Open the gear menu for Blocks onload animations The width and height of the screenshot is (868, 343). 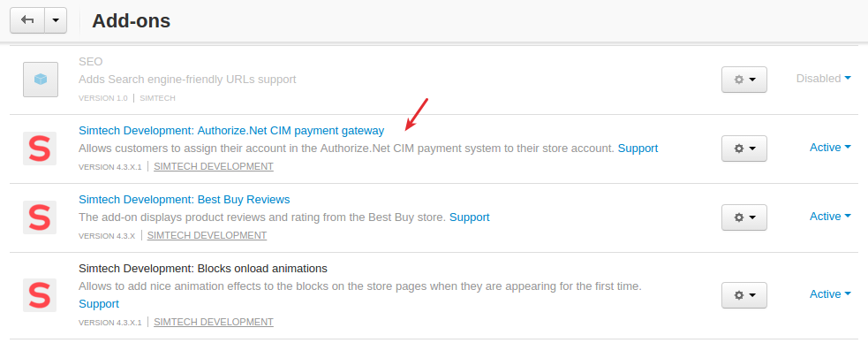click(744, 295)
